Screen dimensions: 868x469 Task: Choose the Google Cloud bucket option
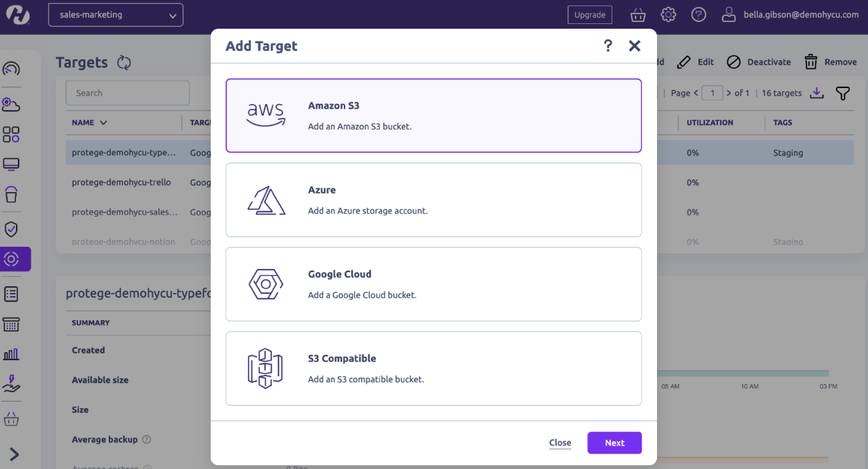tap(433, 284)
